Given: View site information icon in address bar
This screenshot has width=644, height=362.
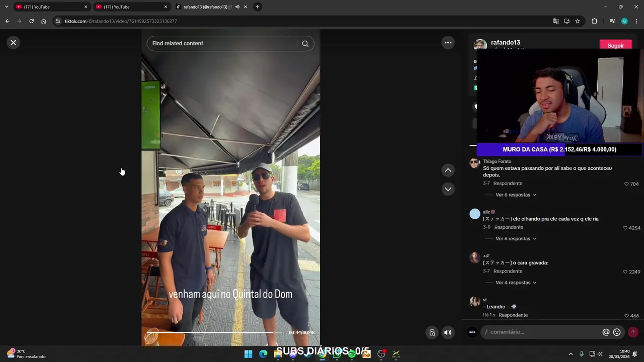Looking at the screenshot, I should (58, 21).
